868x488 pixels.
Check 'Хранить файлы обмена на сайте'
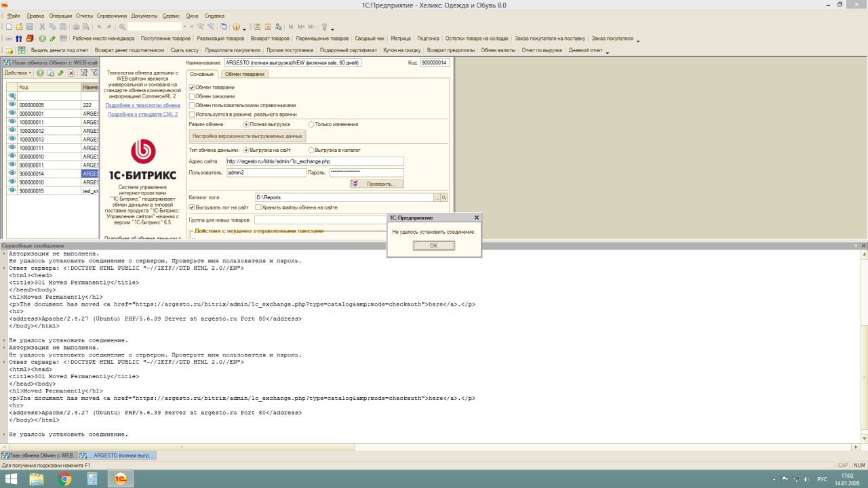[258, 207]
